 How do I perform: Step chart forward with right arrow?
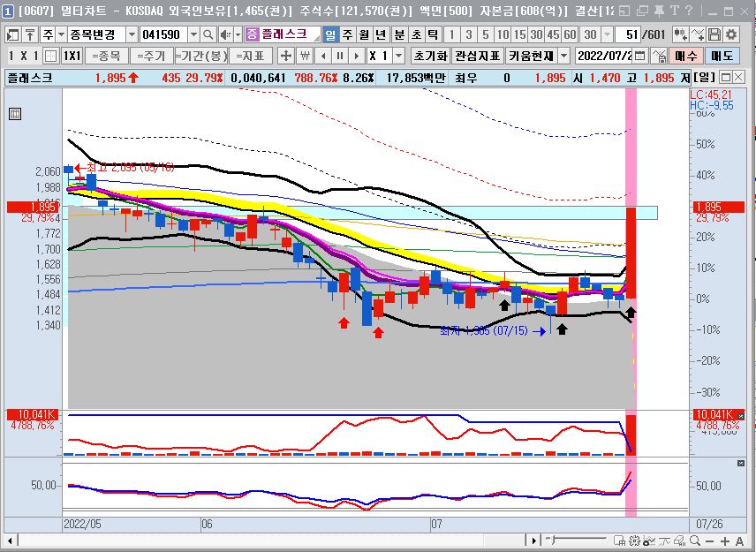[x=356, y=56]
